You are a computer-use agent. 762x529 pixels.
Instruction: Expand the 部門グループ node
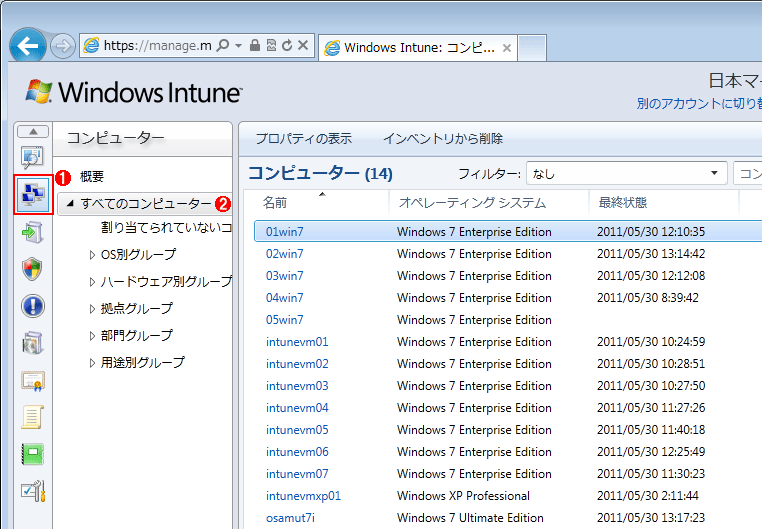point(92,336)
